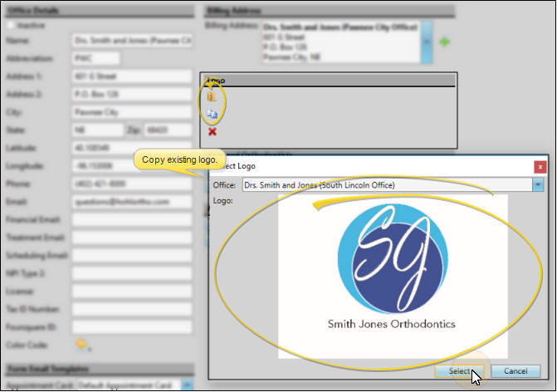Image resolution: width=557 pixels, height=392 pixels.
Task: Click the Financial Email field
Action: [131, 219]
